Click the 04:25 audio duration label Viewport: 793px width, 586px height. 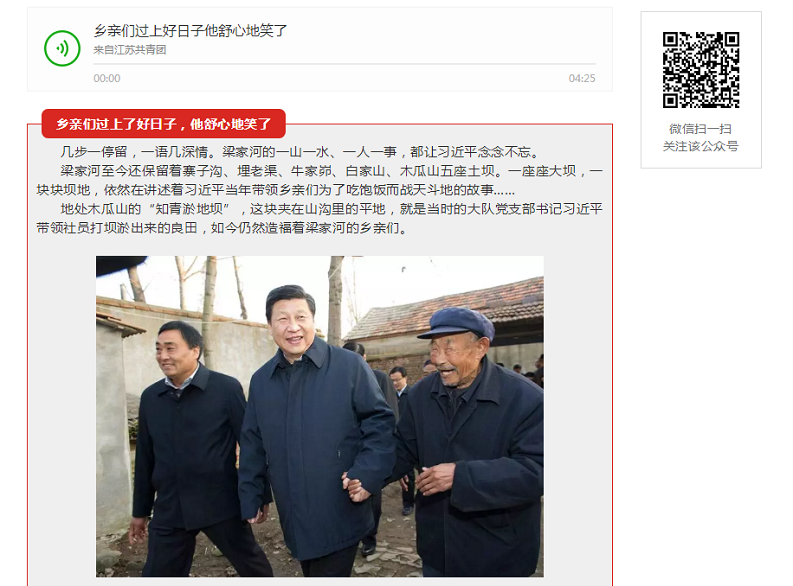click(x=582, y=78)
